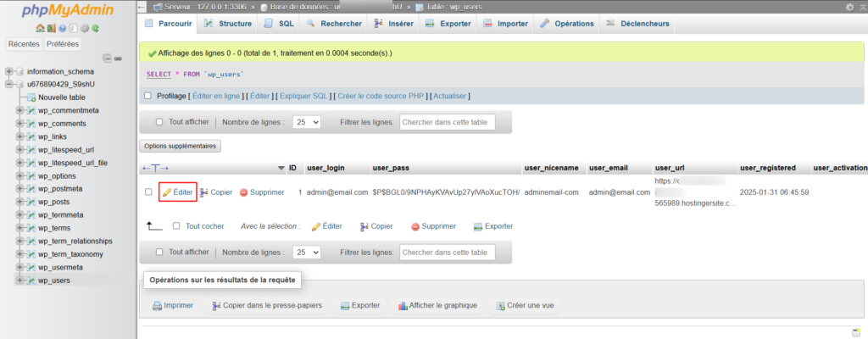
Task: Toggle the Profilage checkbox
Action: tap(147, 96)
